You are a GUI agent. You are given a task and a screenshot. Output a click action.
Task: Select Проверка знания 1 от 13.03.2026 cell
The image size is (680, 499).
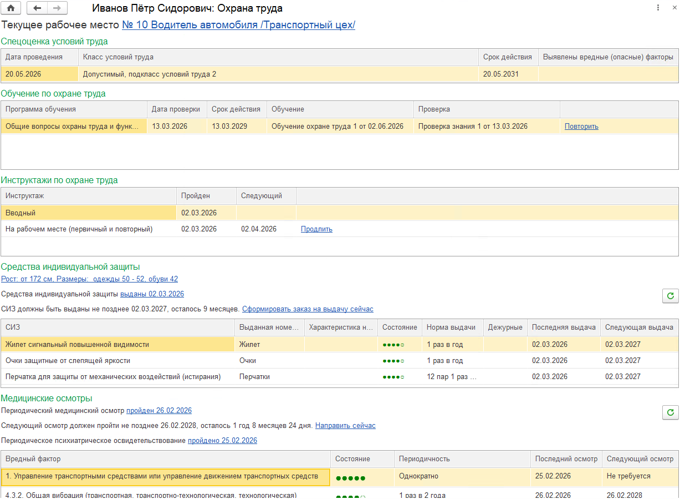(x=487, y=127)
